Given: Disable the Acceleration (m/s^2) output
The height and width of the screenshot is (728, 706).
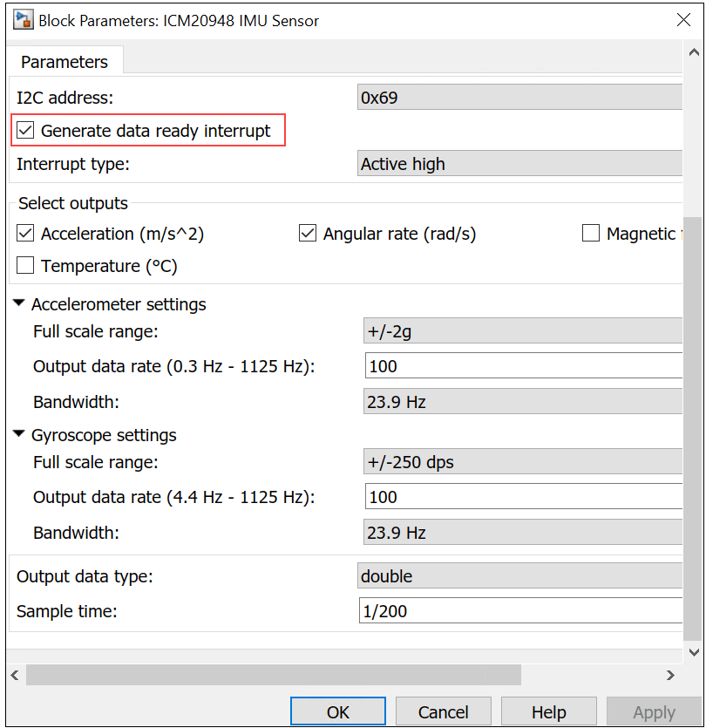Looking at the screenshot, I should pyautogui.click(x=26, y=234).
